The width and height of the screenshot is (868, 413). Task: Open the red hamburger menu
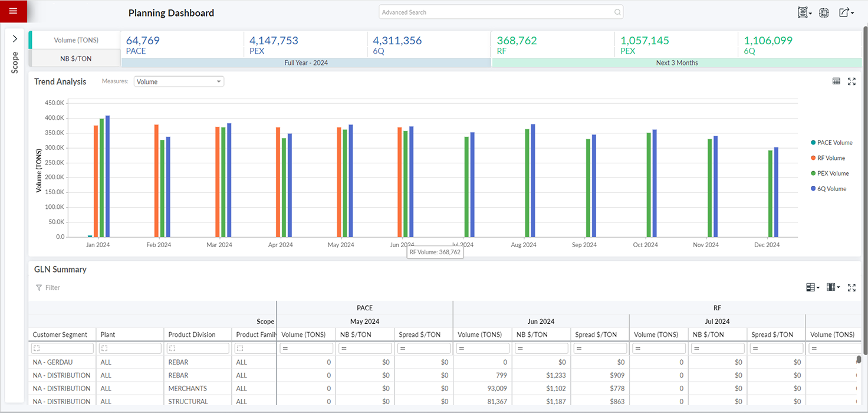pos(13,11)
